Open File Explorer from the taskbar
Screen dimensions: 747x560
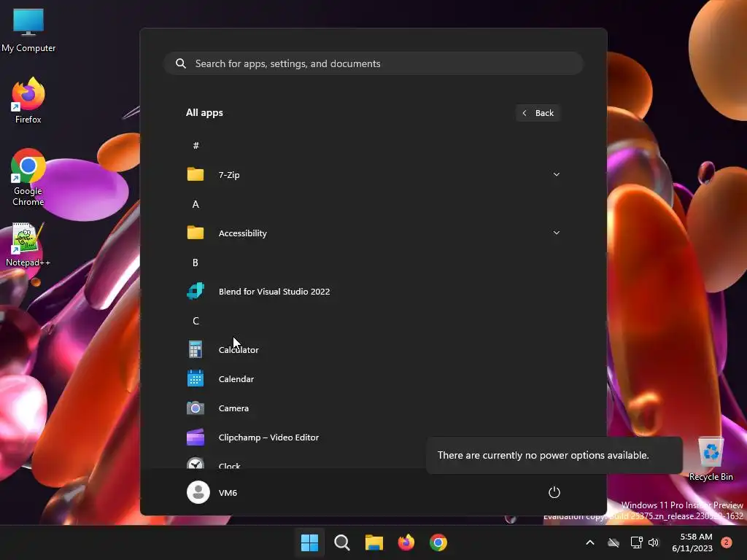(374, 542)
